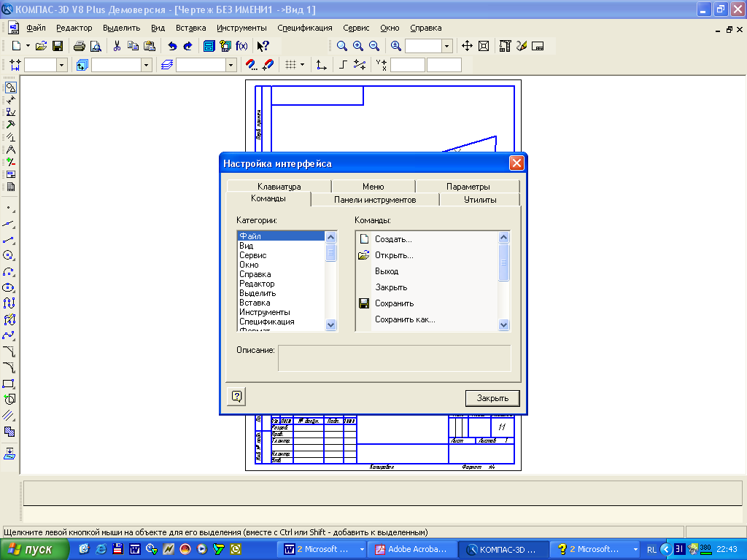The width and height of the screenshot is (747, 560).
Task: Click the X coordinate input field
Action: pyautogui.click(x=407, y=65)
